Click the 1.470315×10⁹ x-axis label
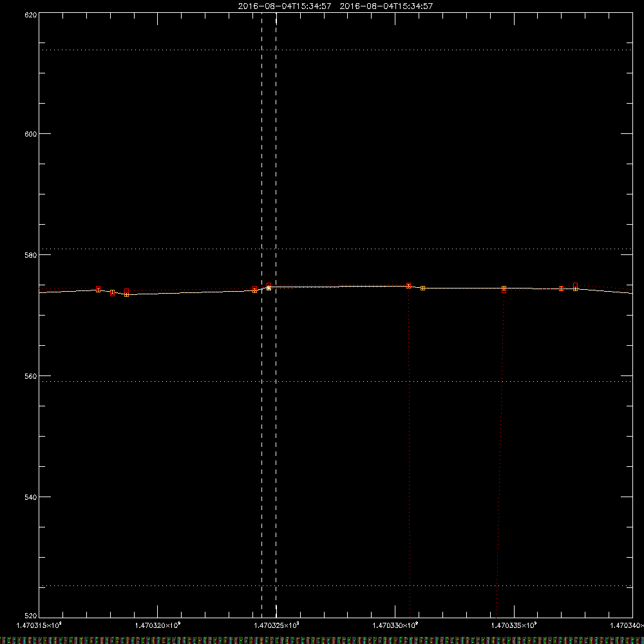The width and height of the screenshot is (644, 644). (39, 625)
